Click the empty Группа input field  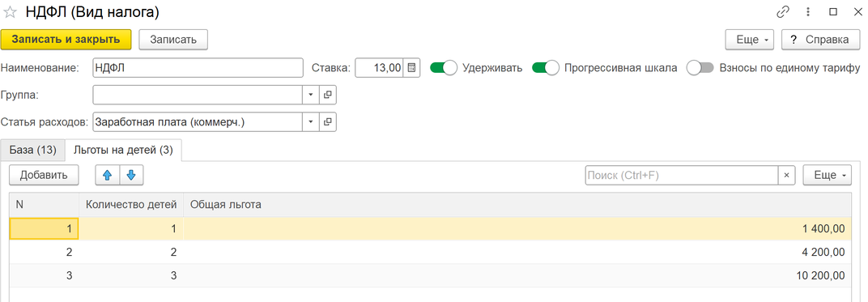pyautogui.click(x=198, y=95)
